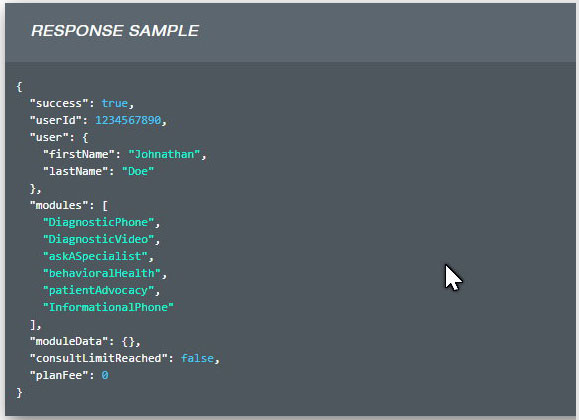This screenshot has height=420, width=579.
Task: Click the RESPONSE SAMPLE header title
Action: point(115,31)
